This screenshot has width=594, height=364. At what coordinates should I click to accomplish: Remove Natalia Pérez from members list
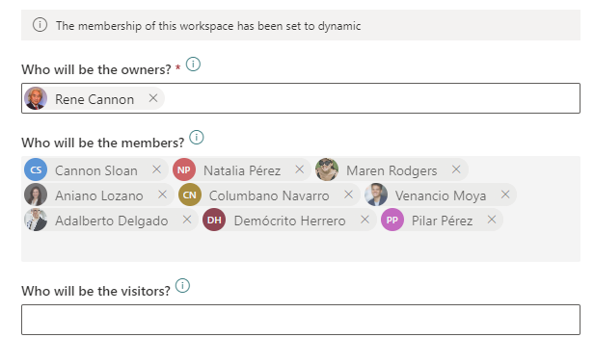click(300, 169)
